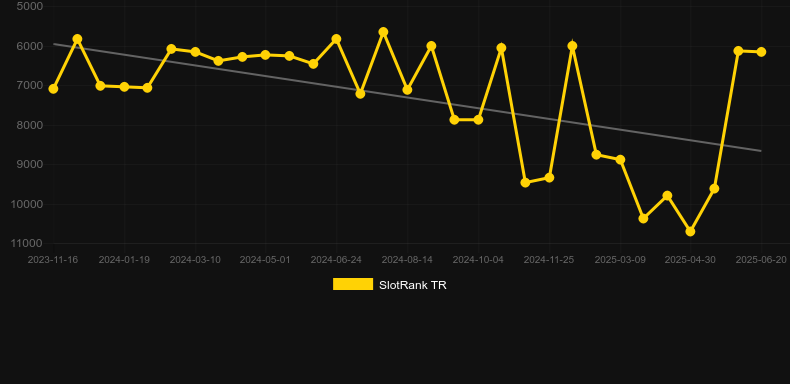Select the lowest data point above 2025-04-30
The width and height of the screenshot is (790, 384).
pyautogui.click(x=690, y=231)
